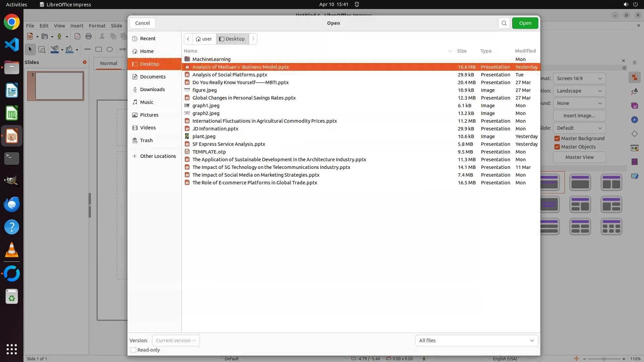Image resolution: width=644 pixels, height=362 pixels.
Task: Select the ellipse shape tool
Action: 110,49
